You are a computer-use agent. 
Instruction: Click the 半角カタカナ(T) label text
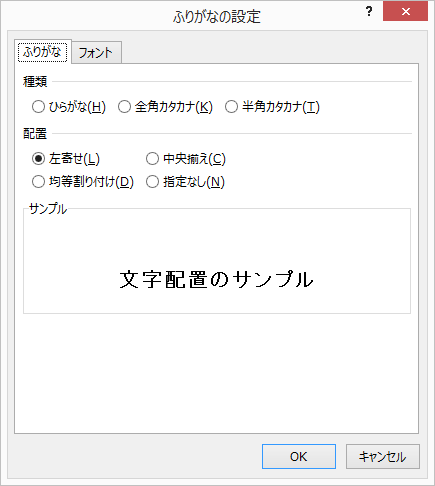[281, 107]
